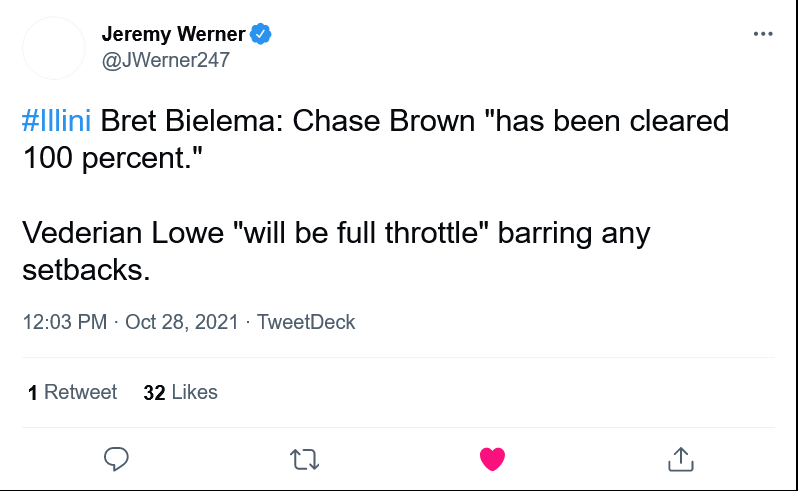The height and width of the screenshot is (491, 798).
Task: Click the blue verified badge
Action: point(261,34)
